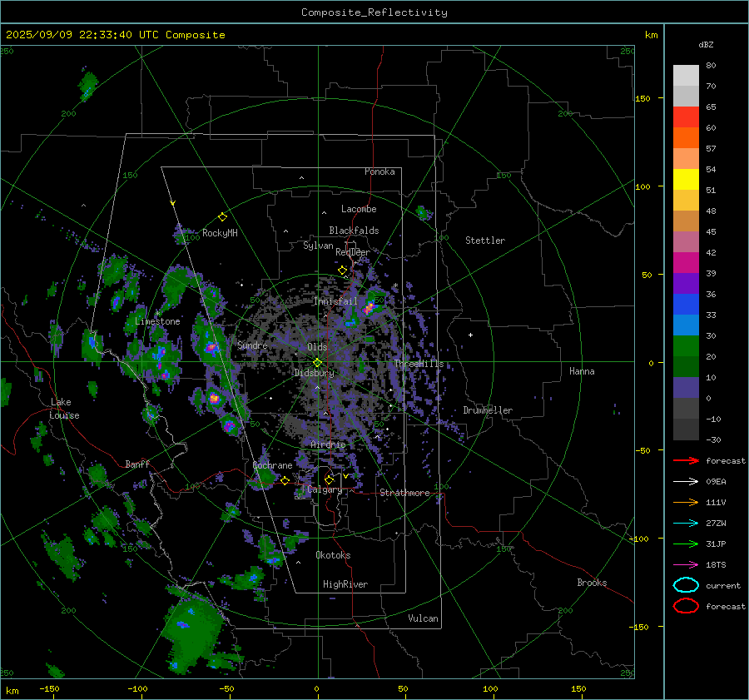Click the 111V legend label
Viewport: 749px width, 700px height.
click(716, 502)
